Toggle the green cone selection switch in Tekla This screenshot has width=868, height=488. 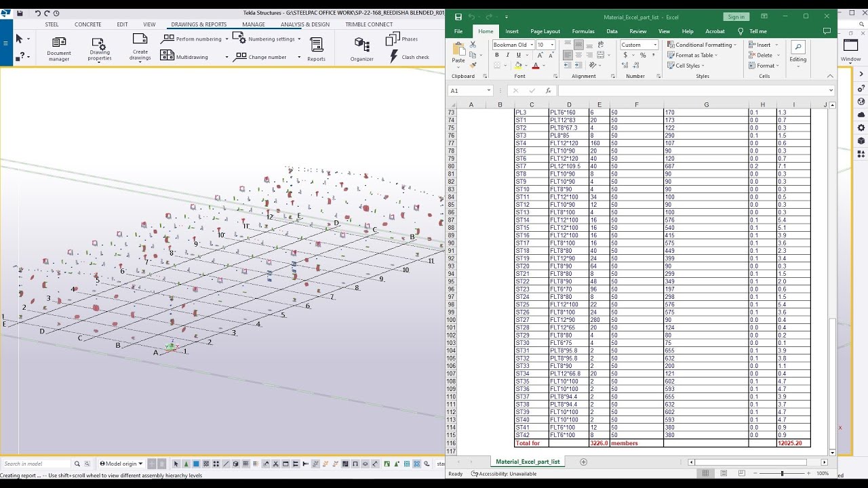point(186,464)
